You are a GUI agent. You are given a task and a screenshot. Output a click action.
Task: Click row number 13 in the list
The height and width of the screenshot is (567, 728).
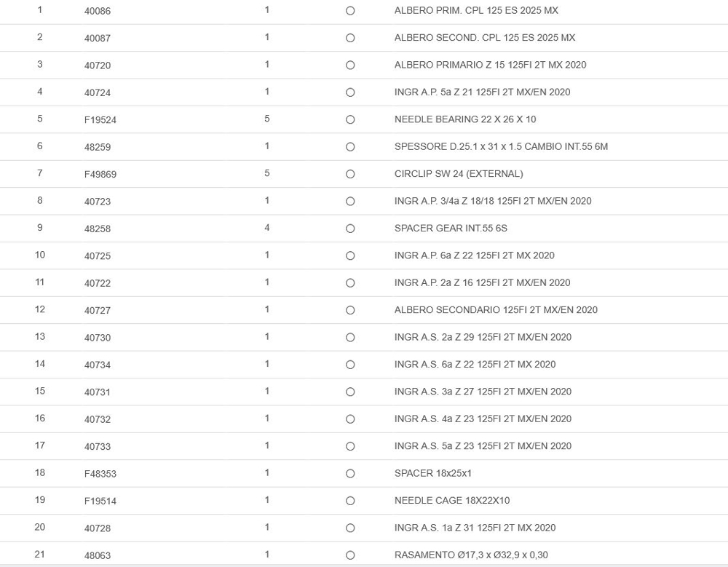pyautogui.click(x=40, y=336)
